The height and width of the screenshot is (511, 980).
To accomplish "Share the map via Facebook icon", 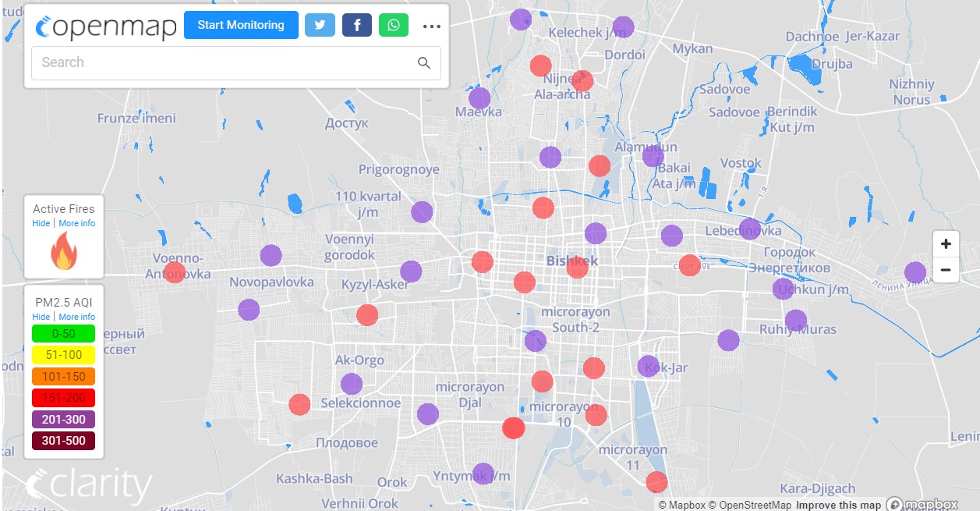I will (x=356, y=25).
